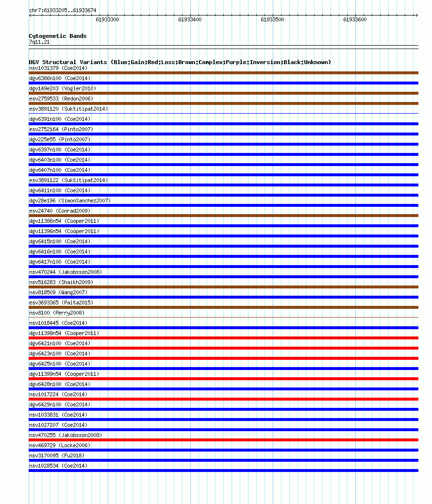Select the nsv470255 (Jakobsson2008) label
The height and width of the screenshot is (504, 432).
tap(66, 435)
